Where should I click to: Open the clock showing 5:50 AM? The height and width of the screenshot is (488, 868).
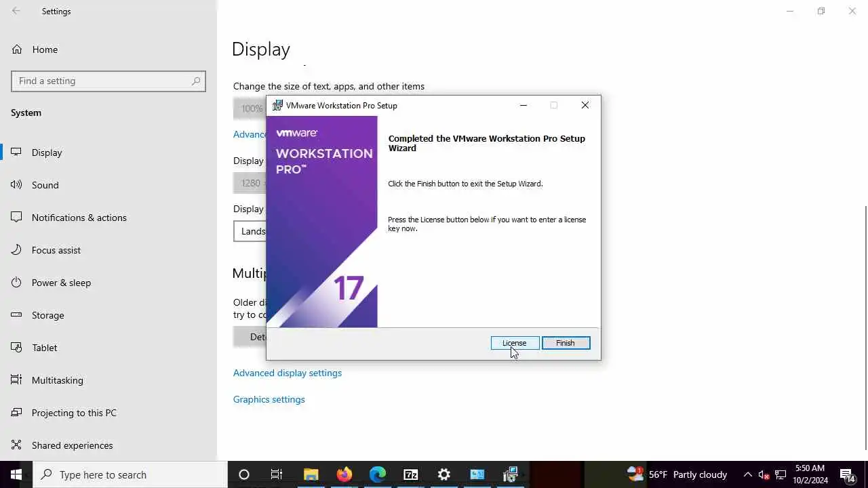point(810,474)
